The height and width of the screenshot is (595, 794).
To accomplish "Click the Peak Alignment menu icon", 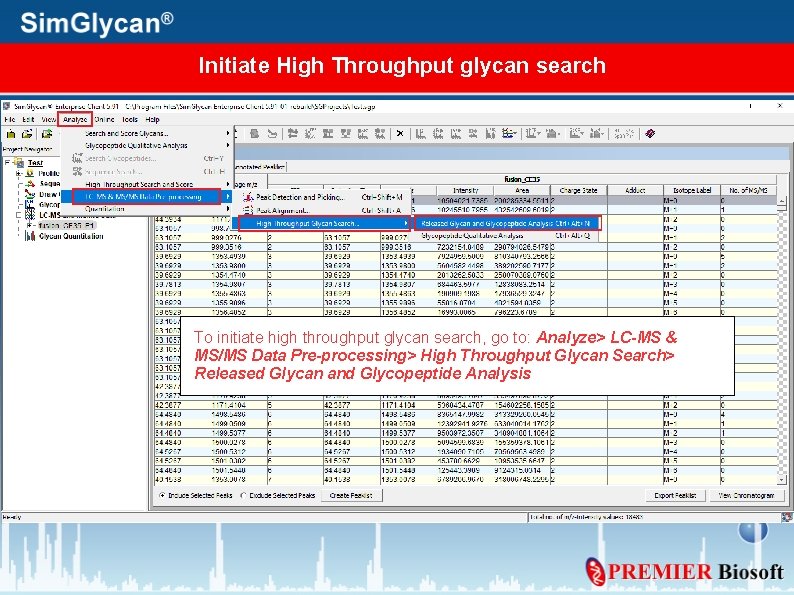I will (248, 210).
